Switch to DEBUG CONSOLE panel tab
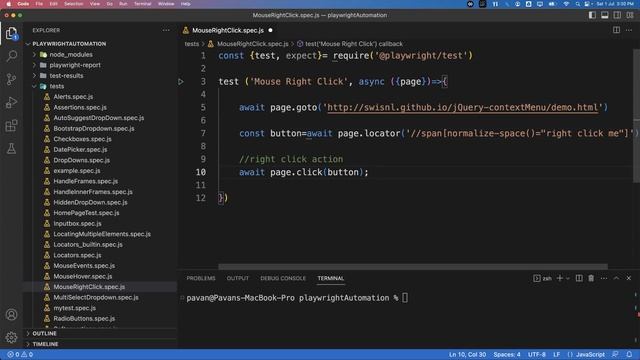The height and width of the screenshot is (360, 640). tap(283, 278)
